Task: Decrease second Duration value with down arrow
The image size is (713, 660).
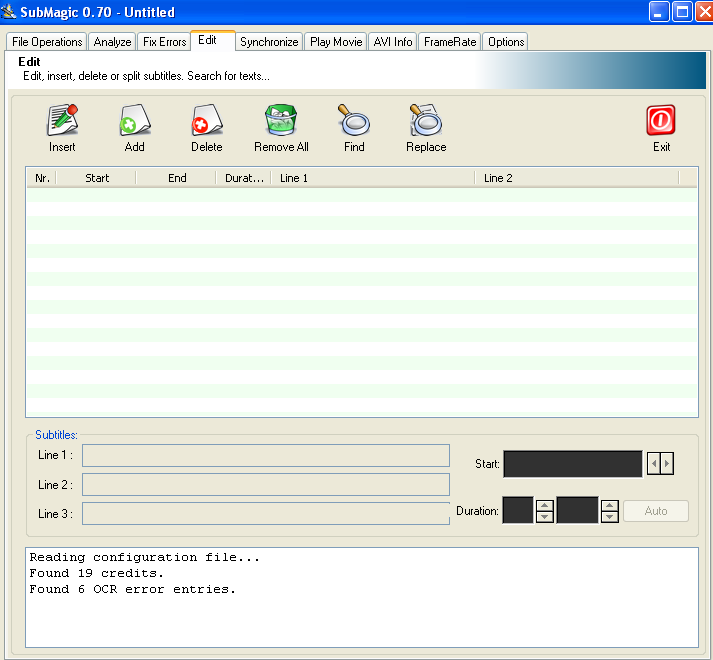Action: [x=610, y=517]
